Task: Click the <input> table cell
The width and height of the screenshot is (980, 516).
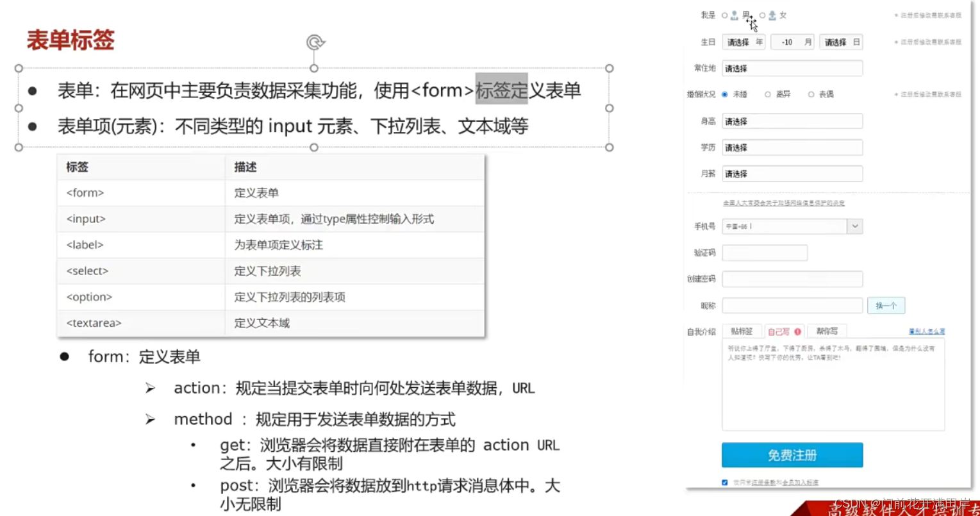Action: (141, 219)
